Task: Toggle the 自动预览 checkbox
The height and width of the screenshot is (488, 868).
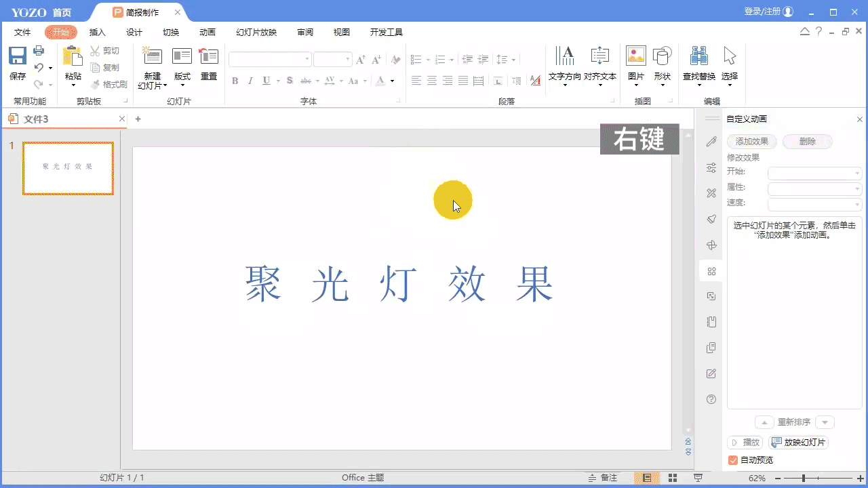Action: pyautogui.click(x=733, y=460)
